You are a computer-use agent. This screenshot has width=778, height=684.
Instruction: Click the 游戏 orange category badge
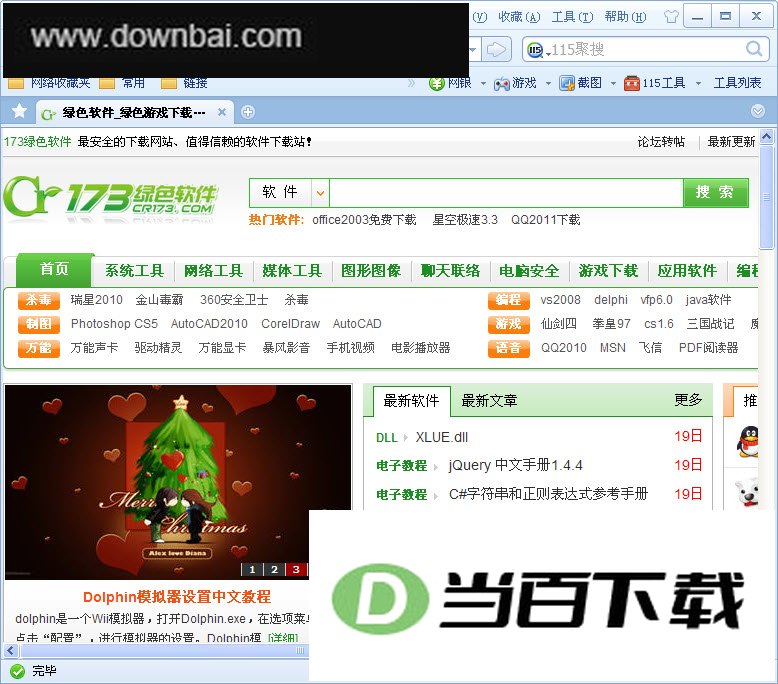pos(509,324)
